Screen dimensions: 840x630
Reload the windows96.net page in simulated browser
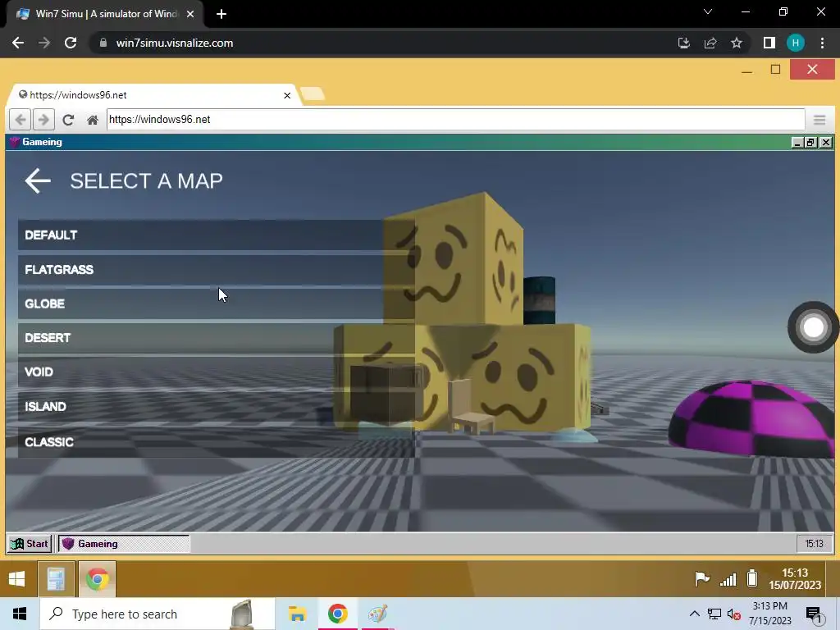pos(68,120)
